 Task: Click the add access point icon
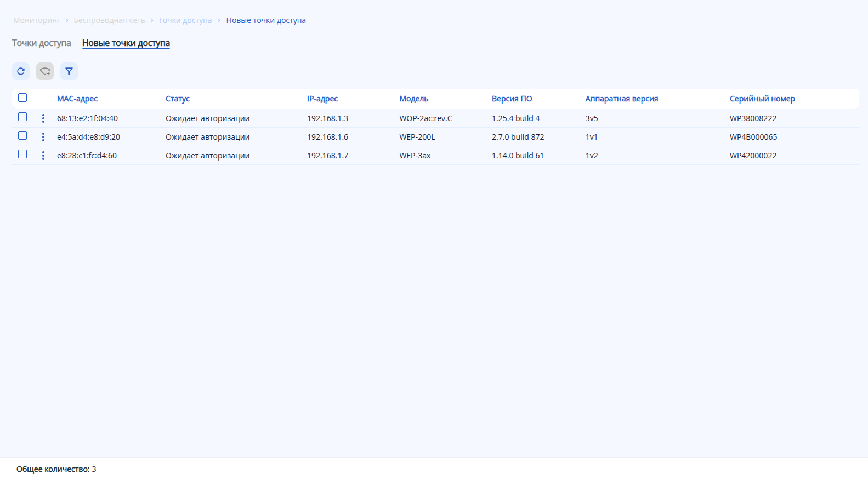click(45, 71)
